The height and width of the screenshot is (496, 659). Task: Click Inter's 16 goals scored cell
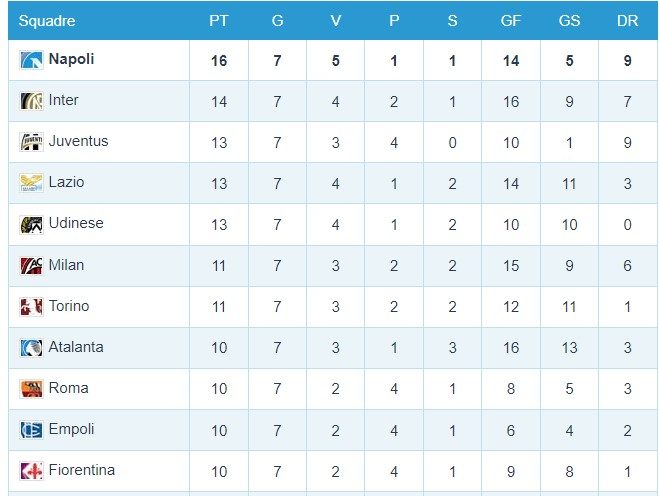(x=511, y=101)
